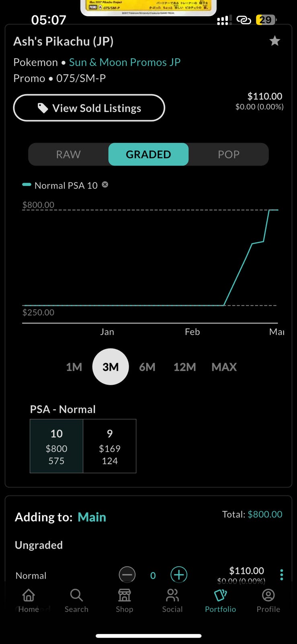Tap the favorite star icon
Viewport: 297px width, 644px height.
(x=274, y=41)
